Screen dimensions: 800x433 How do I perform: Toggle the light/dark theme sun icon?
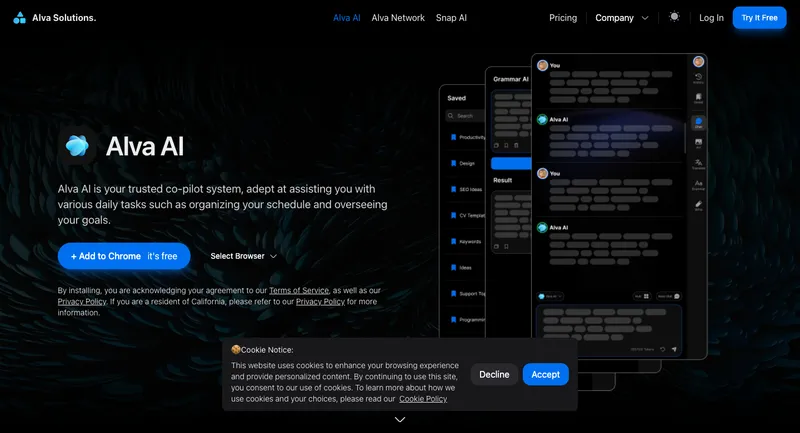point(674,17)
